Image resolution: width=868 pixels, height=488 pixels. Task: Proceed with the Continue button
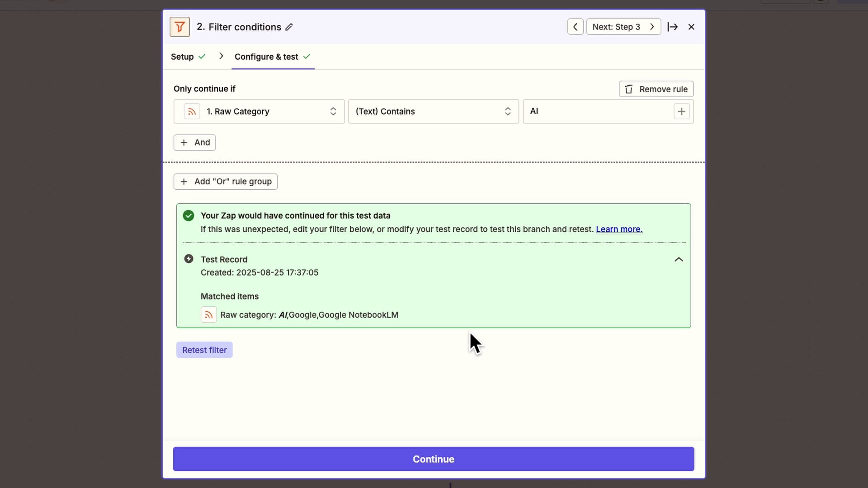click(433, 459)
